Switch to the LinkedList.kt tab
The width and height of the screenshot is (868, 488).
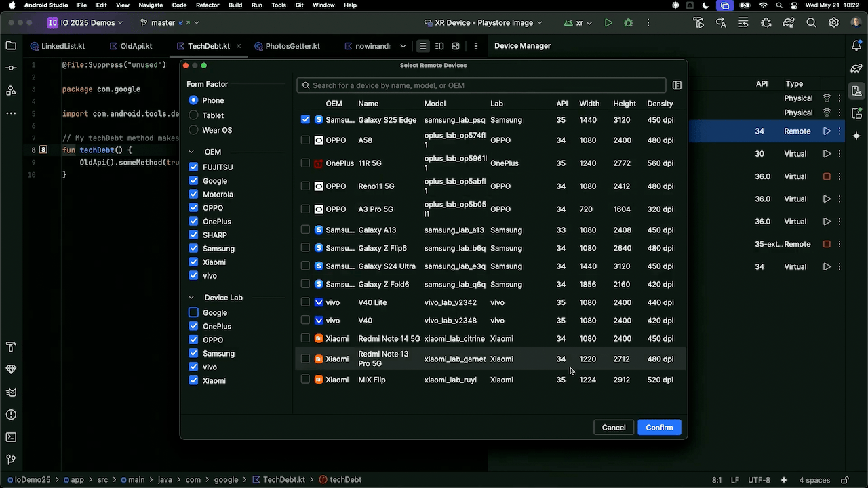point(58,46)
